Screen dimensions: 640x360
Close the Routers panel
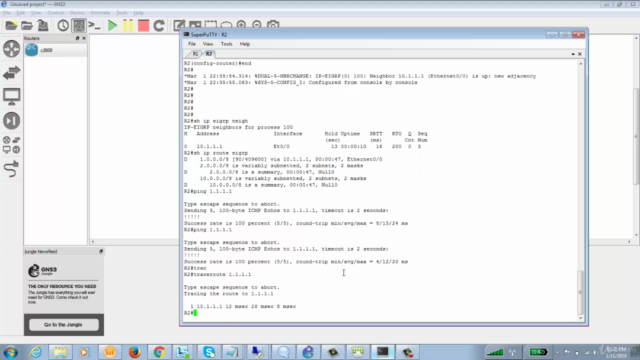(x=84, y=38)
